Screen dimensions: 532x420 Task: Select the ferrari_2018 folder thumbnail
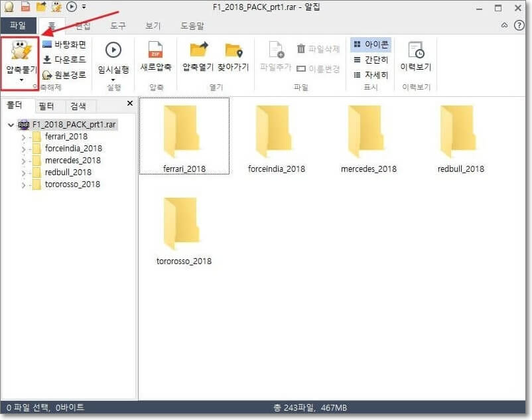pyautogui.click(x=184, y=136)
